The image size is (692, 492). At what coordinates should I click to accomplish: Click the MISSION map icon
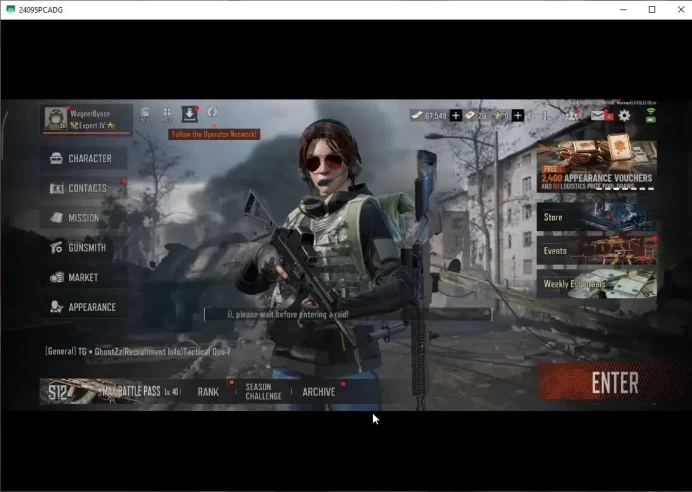56,218
